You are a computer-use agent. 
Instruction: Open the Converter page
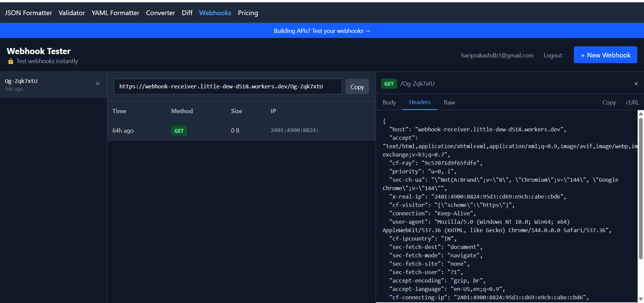click(160, 13)
